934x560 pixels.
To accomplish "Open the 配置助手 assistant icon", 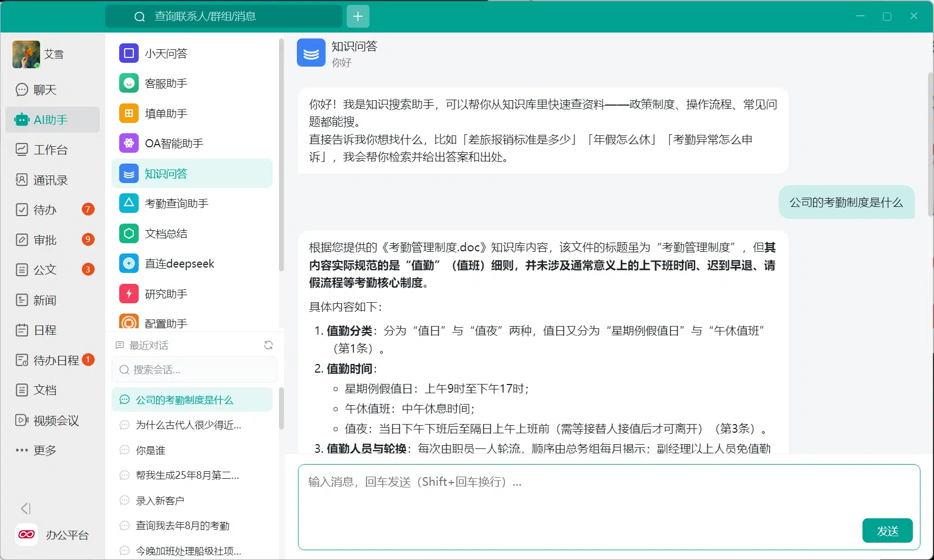I will coord(128,322).
